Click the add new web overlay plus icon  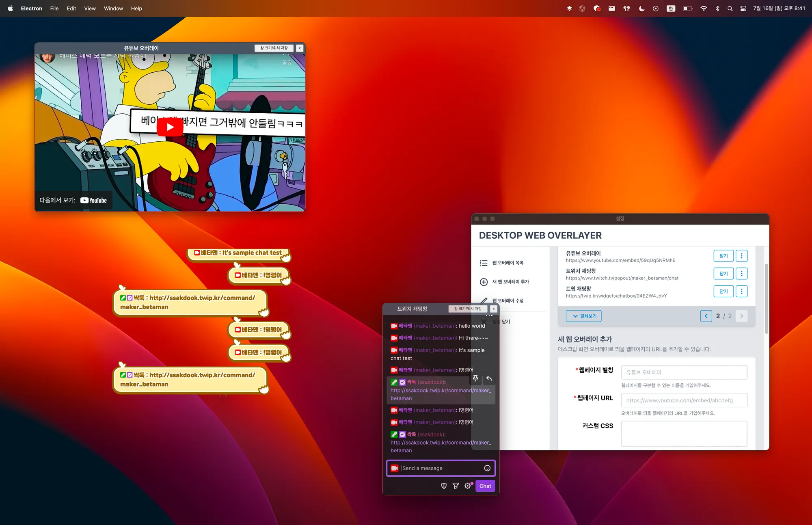(x=484, y=282)
